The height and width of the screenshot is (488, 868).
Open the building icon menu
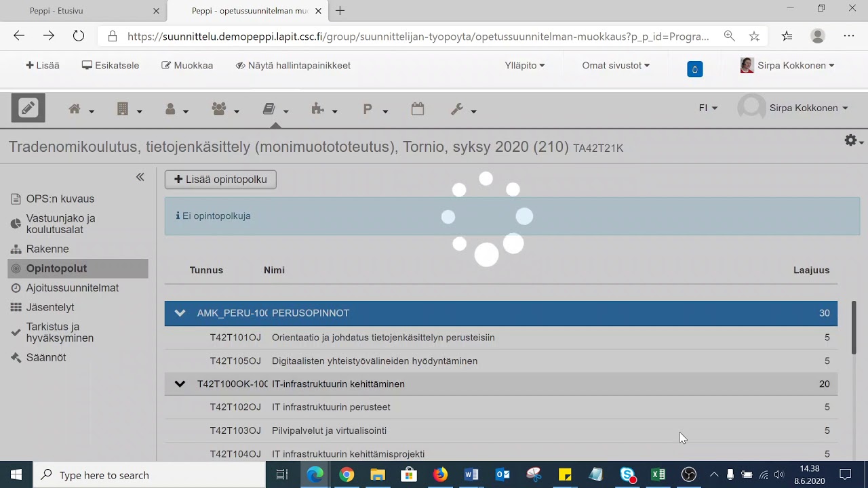click(x=129, y=109)
